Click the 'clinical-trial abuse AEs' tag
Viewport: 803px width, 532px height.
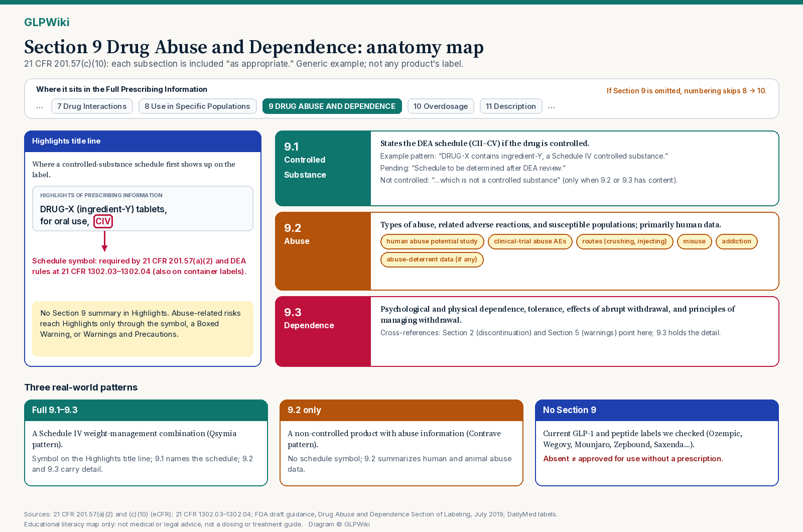[x=530, y=241]
